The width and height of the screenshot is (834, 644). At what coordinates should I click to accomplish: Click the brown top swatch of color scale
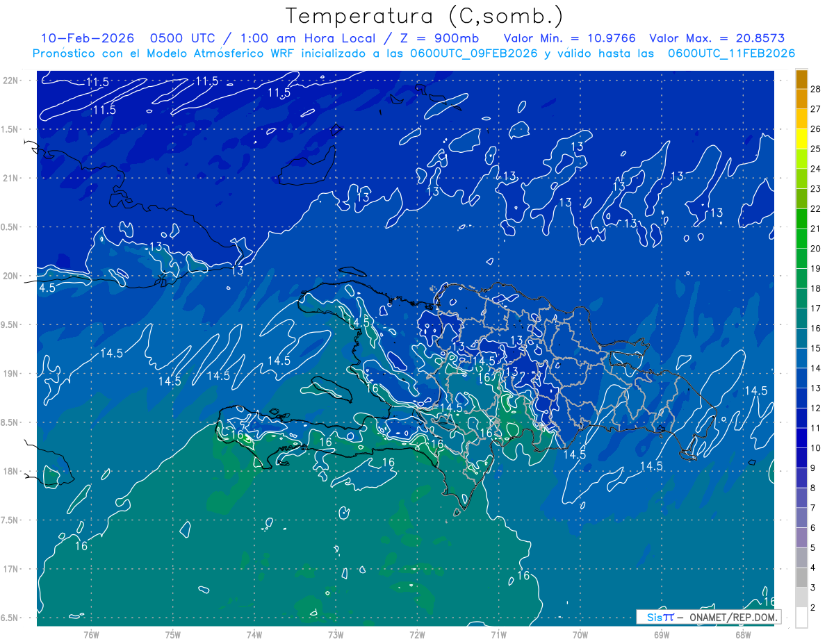click(x=801, y=80)
